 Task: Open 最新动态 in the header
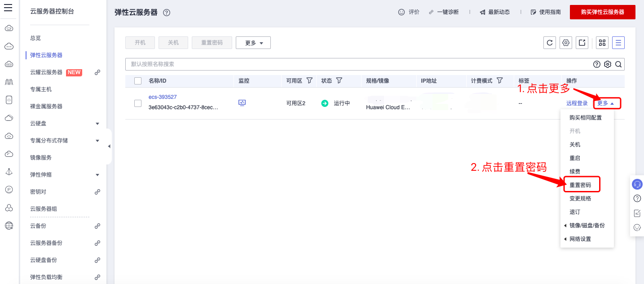[x=495, y=12]
